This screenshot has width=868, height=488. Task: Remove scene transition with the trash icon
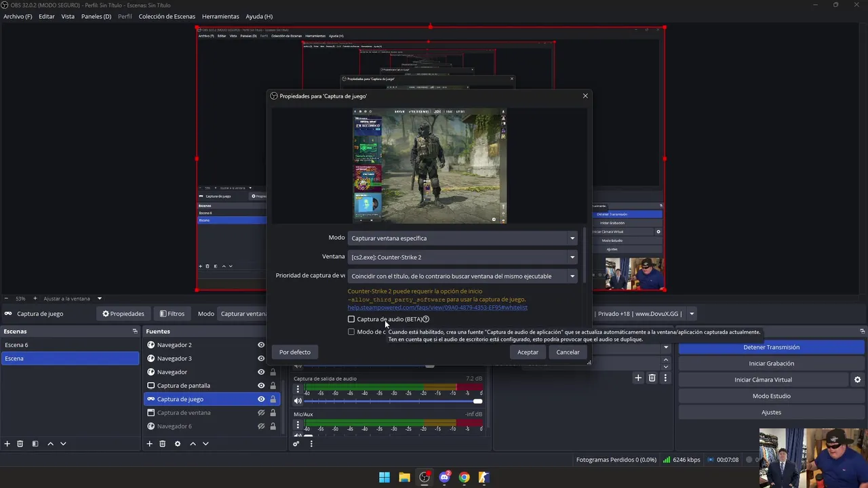tap(652, 378)
